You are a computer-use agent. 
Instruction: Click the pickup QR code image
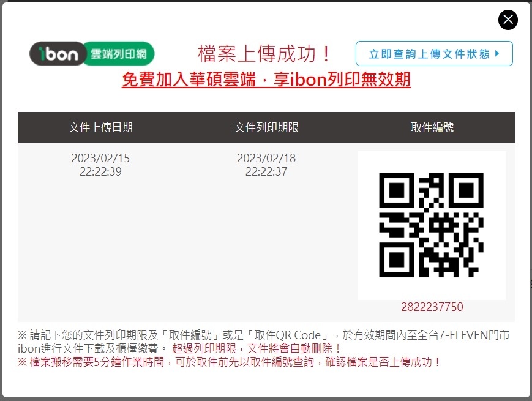pos(431,225)
